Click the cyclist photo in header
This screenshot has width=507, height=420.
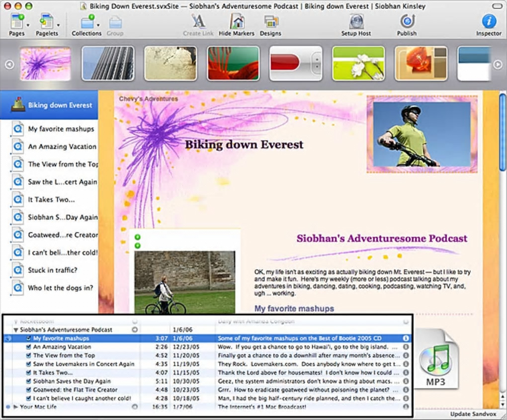422,134
